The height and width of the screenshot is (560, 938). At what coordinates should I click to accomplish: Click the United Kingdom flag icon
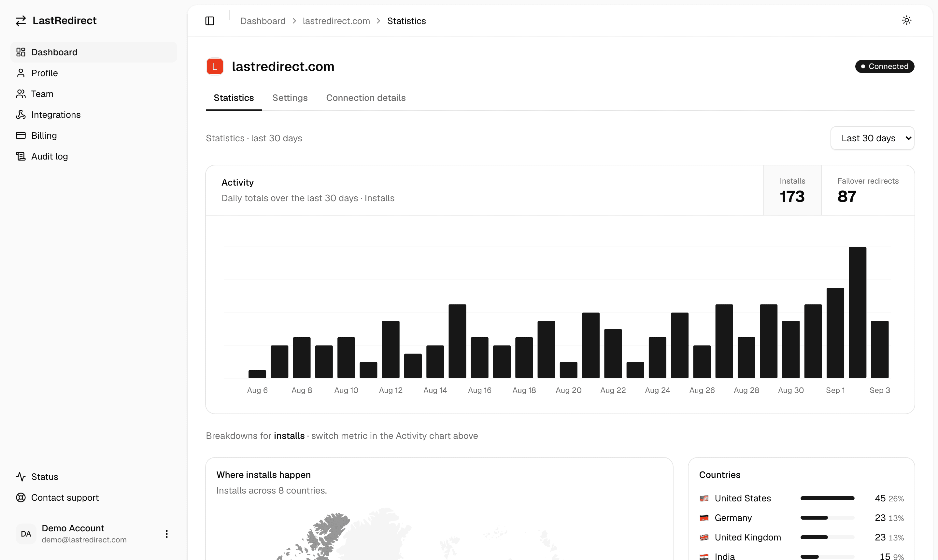click(704, 537)
